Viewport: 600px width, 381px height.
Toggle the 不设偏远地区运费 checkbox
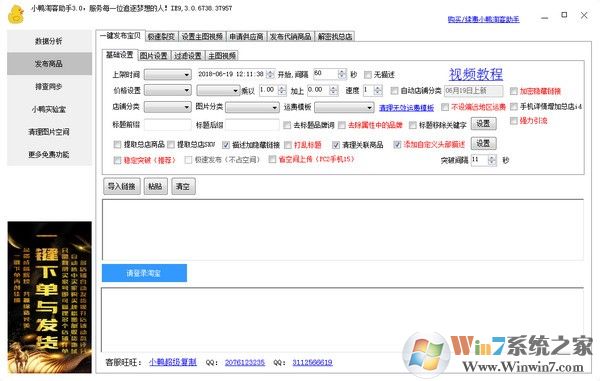click(x=445, y=107)
